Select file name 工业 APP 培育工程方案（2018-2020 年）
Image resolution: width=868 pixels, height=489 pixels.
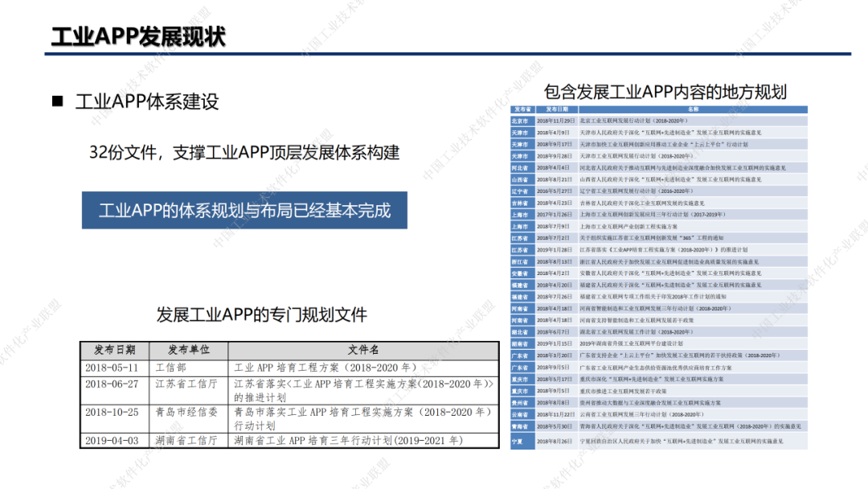(x=325, y=368)
